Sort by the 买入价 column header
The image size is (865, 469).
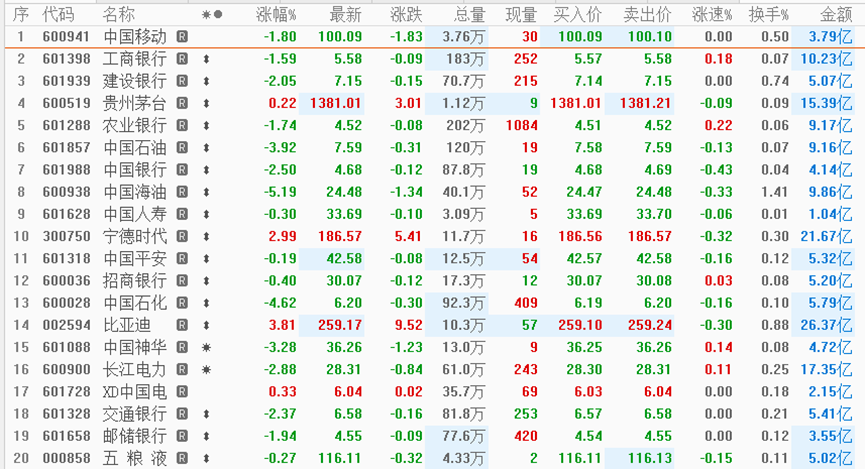point(578,14)
